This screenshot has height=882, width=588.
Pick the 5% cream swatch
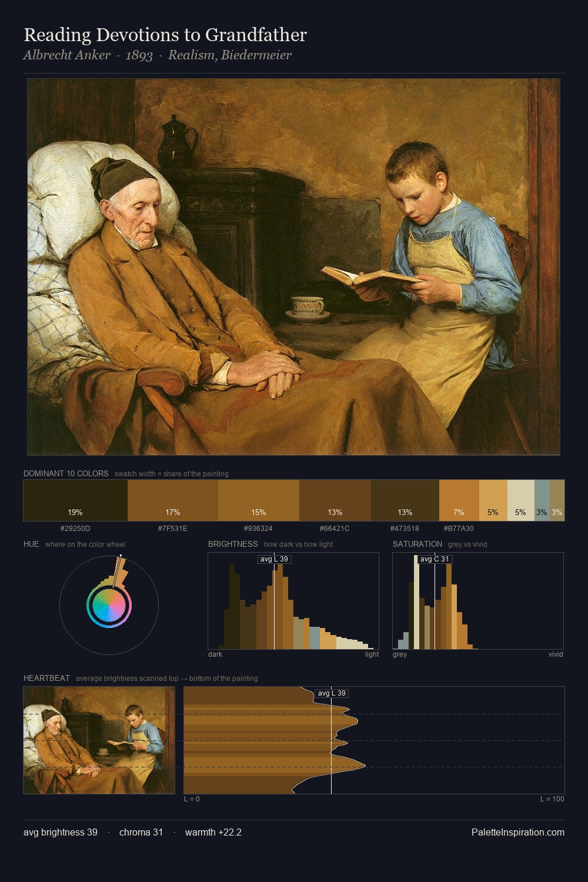pos(520,500)
